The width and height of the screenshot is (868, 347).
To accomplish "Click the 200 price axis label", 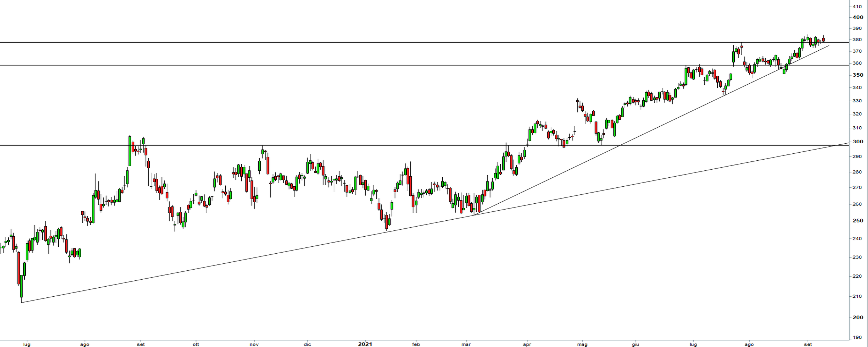I will click(858, 317).
